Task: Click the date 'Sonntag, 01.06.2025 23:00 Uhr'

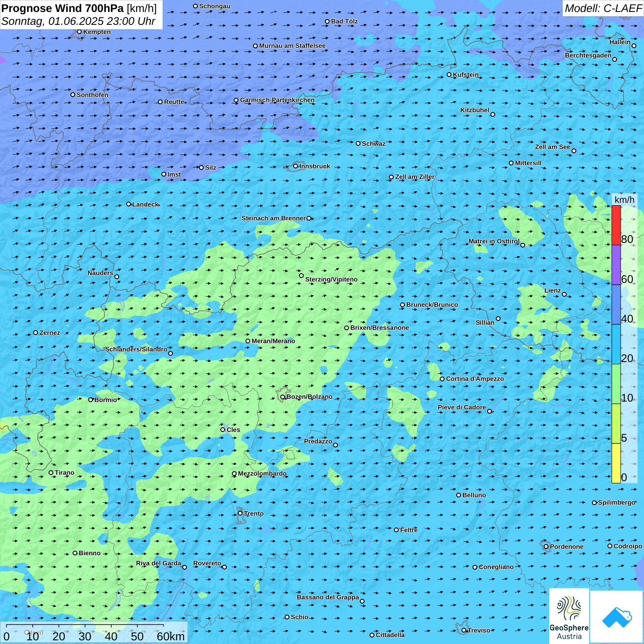Action: (78, 21)
